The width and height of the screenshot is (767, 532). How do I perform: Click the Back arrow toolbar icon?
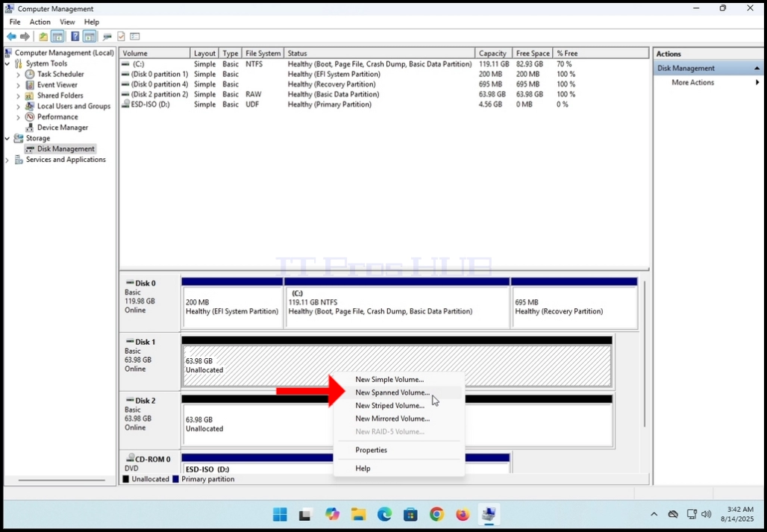pyautogui.click(x=11, y=37)
